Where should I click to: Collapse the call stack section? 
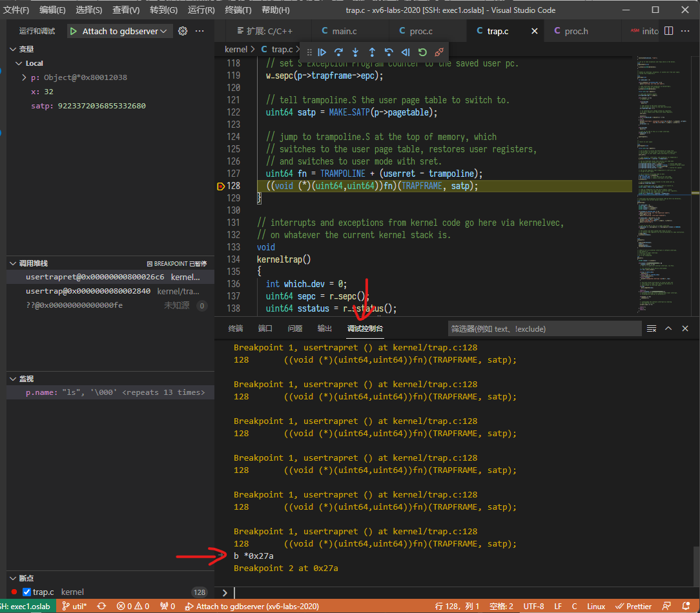click(x=13, y=263)
